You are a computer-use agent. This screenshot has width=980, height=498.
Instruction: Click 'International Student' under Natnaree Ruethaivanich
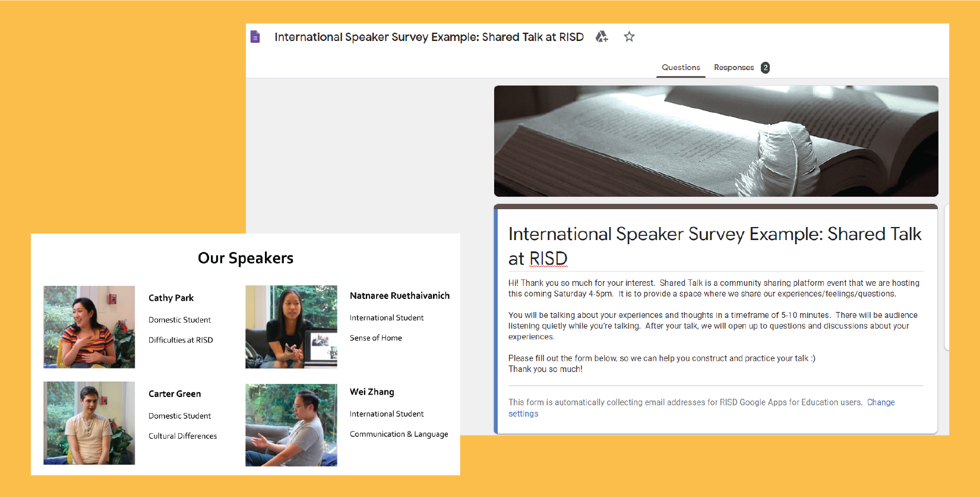point(387,318)
